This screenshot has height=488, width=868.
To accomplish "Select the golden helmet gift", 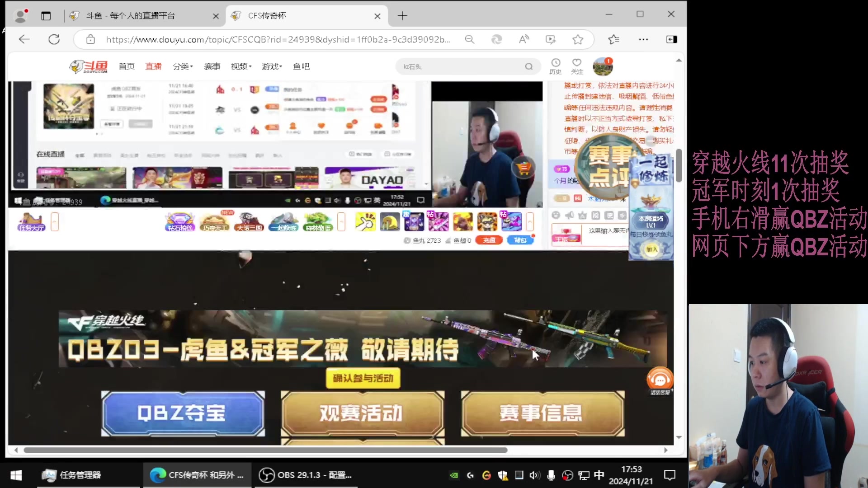I will tap(390, 222).
